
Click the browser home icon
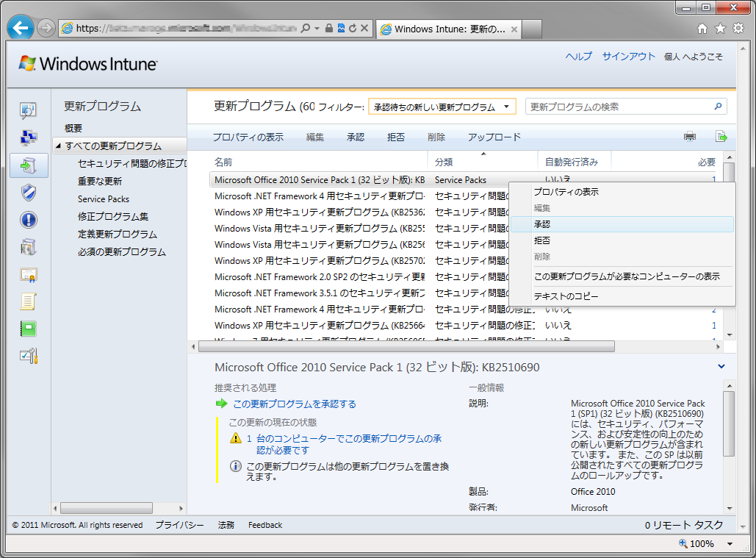pyautogui.click(x=702, y=29)
